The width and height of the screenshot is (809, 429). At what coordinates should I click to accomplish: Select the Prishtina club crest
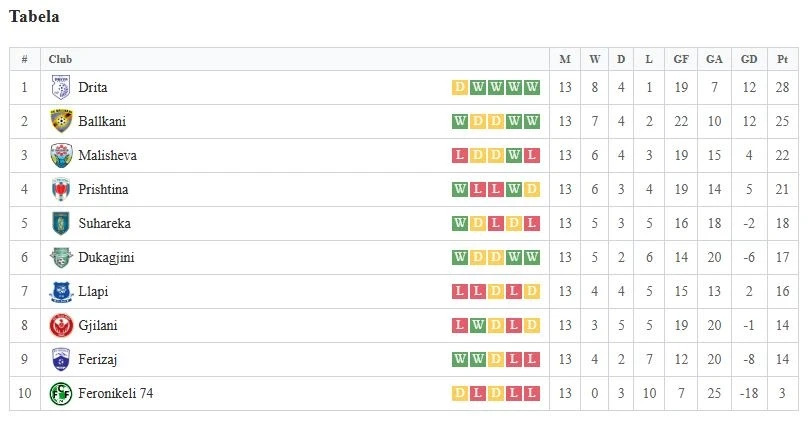[x=61, y=189]
